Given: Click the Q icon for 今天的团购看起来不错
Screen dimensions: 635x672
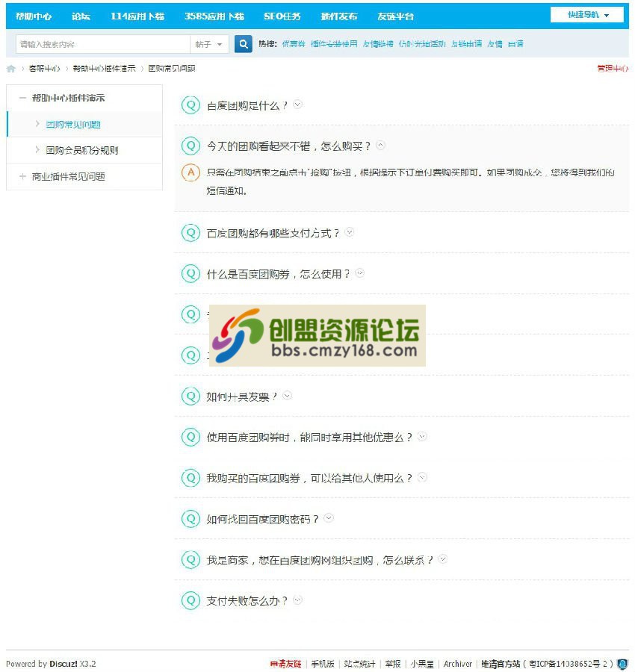Looking at the screenshot, I should coord(190,146).
